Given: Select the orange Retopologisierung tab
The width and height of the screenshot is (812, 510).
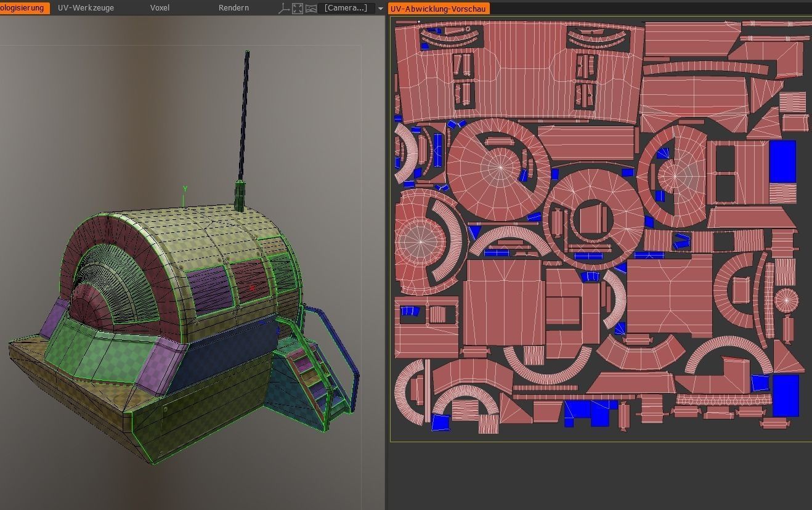Looking at the screenshot, I should (23, 8).
